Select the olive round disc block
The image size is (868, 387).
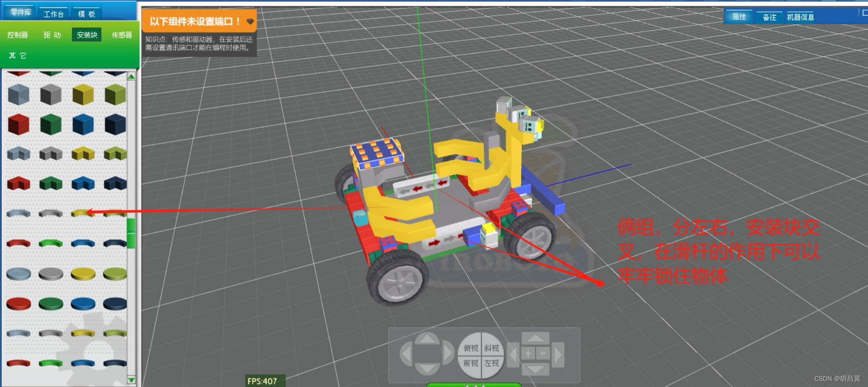[x=115, y=274]
